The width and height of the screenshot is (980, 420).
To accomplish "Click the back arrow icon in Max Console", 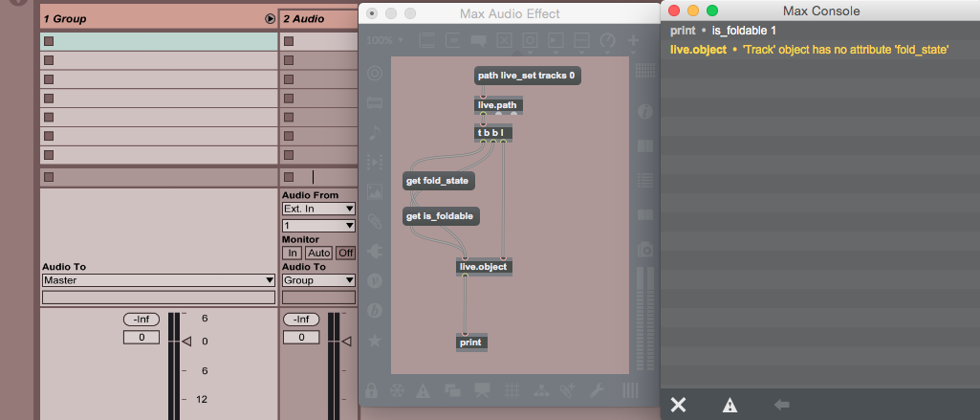I will [x=781, y=405].
